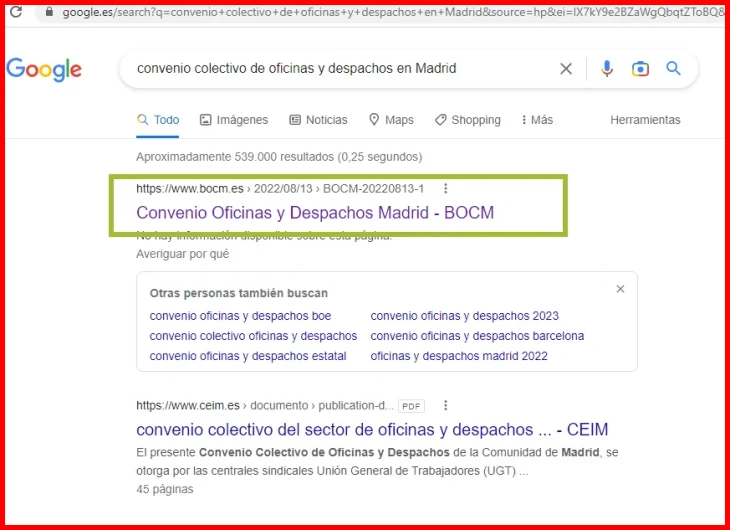This screenshot has width=730, height=530.
Task: Open 'Convenio Oficinas y Despachos Madrid - BOCM' result
Action: pyautogui.click(x=315, y=213)
